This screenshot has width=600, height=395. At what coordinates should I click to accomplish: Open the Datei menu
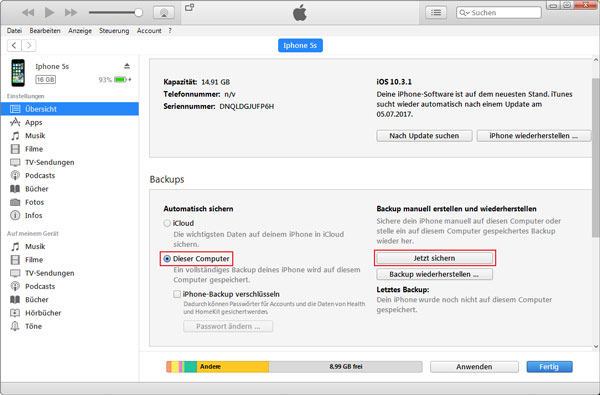[14, 31]
